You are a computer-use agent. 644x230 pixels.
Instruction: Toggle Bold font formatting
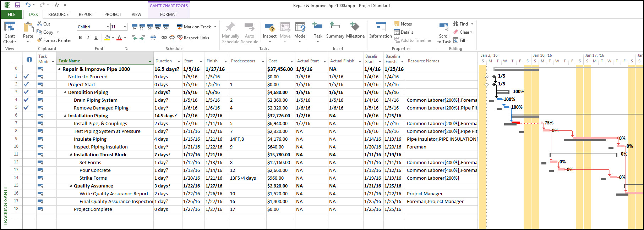coord(80,38)
